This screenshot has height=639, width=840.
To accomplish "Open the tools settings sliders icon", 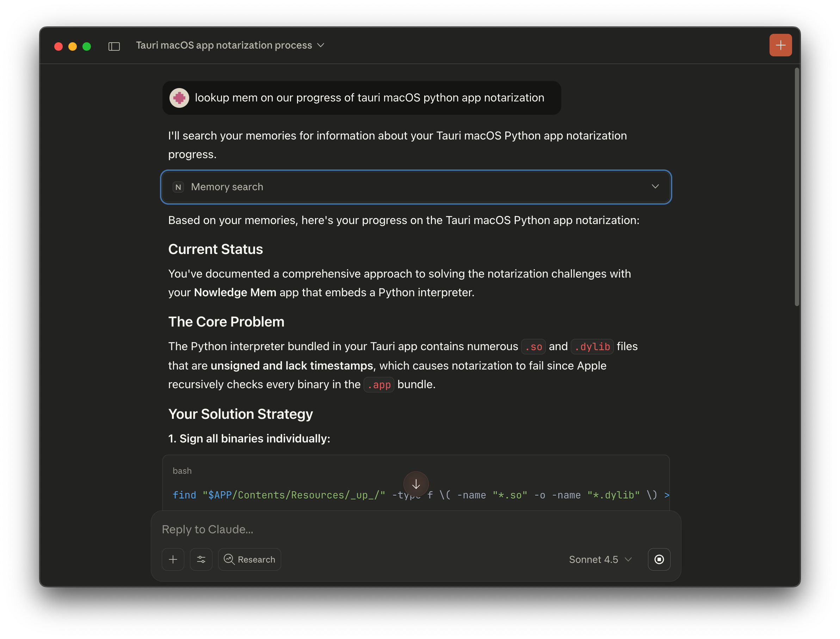I will click(201, 559).
